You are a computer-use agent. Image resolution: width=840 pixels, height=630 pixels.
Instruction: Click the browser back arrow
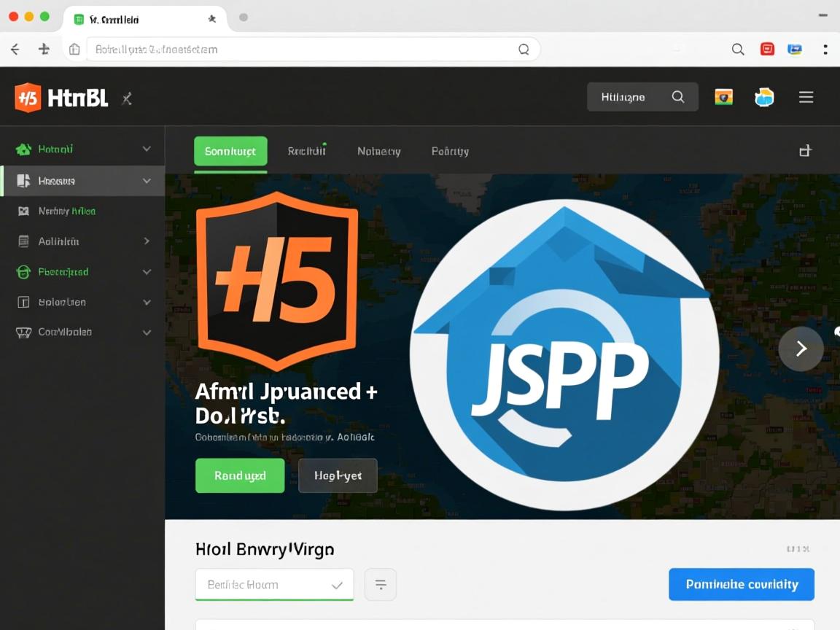[15, 49]
